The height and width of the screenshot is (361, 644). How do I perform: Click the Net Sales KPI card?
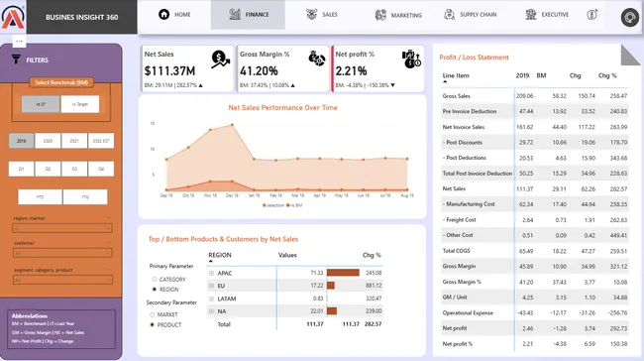pos(187,68)
